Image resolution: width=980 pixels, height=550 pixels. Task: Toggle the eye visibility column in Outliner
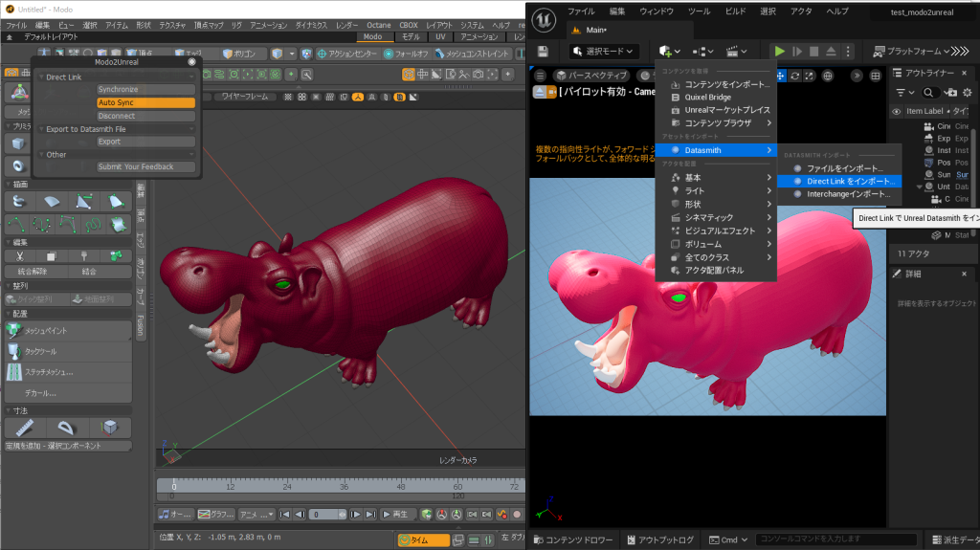point(896,111)
